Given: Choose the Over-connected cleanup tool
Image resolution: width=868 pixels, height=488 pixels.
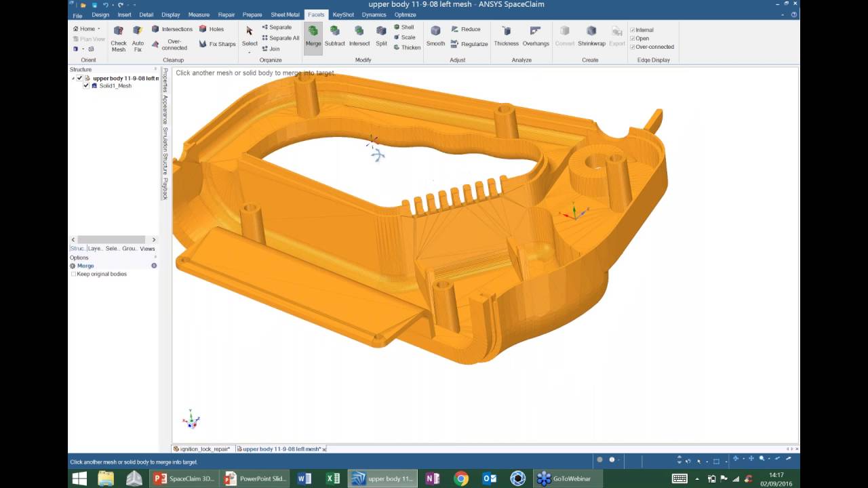Looking at the screenshot, I should [170, 44].
